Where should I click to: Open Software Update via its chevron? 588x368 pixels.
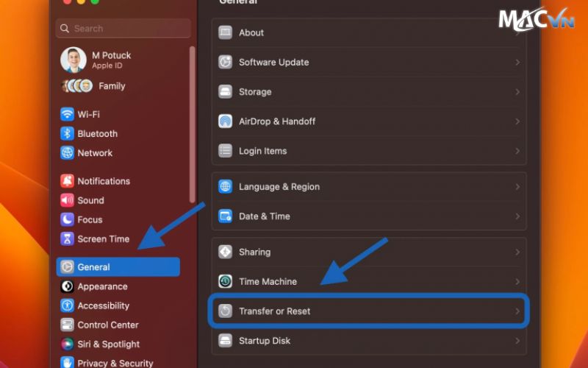coord(517,63)
